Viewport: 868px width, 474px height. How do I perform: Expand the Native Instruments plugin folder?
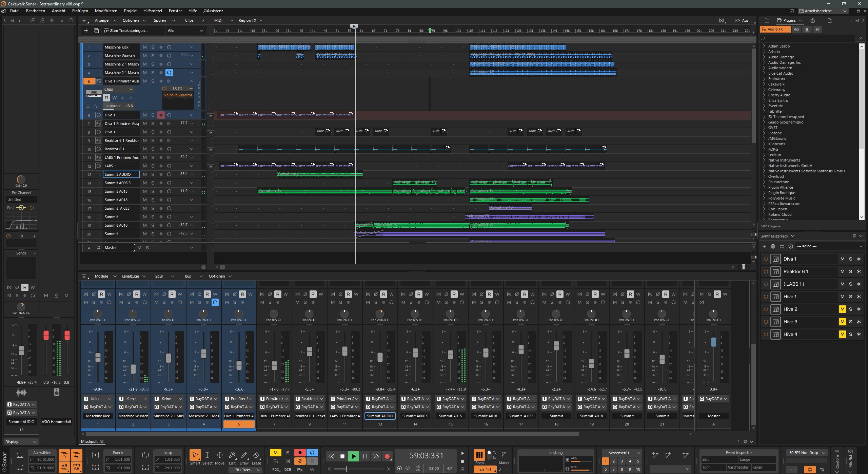click(764, 160)
